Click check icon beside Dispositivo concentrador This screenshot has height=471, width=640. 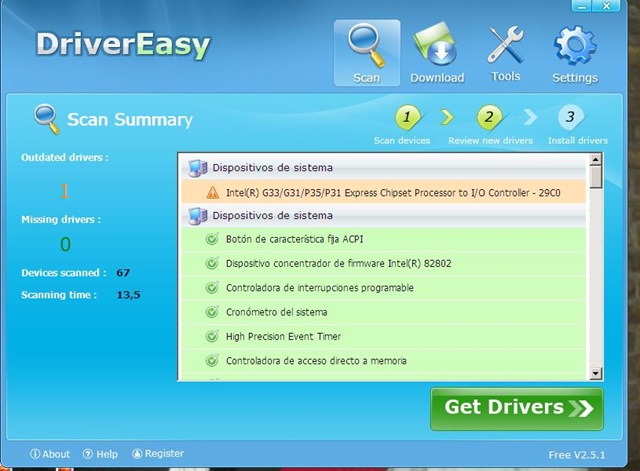[x=212, y=263]
